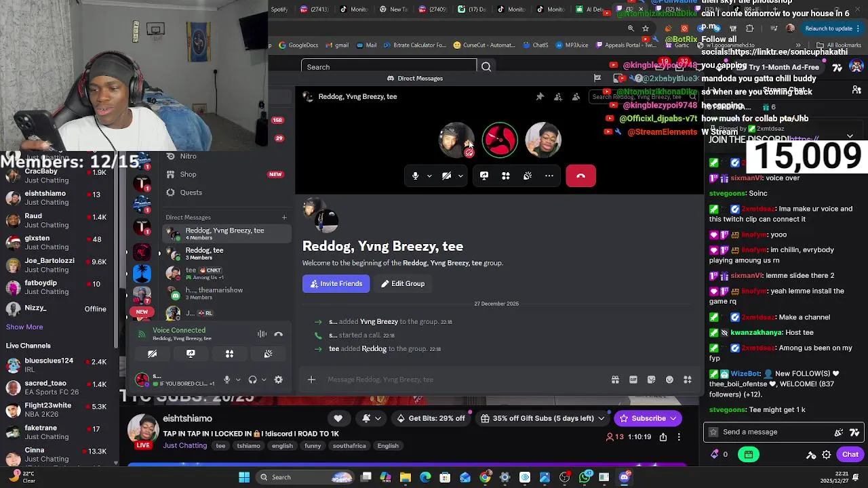
Task: Open sticker picker in message bar
Action: [x=651, y=380]
